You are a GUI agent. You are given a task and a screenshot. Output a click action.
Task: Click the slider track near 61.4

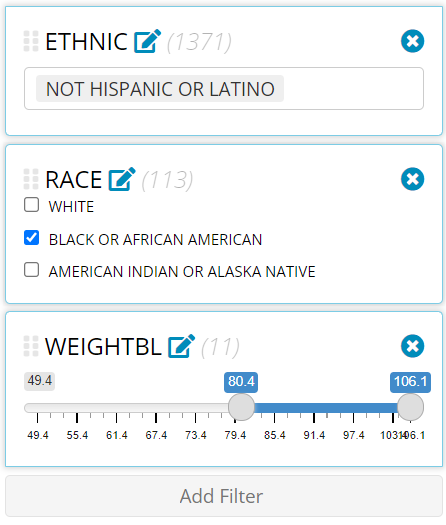click(117, 408)
